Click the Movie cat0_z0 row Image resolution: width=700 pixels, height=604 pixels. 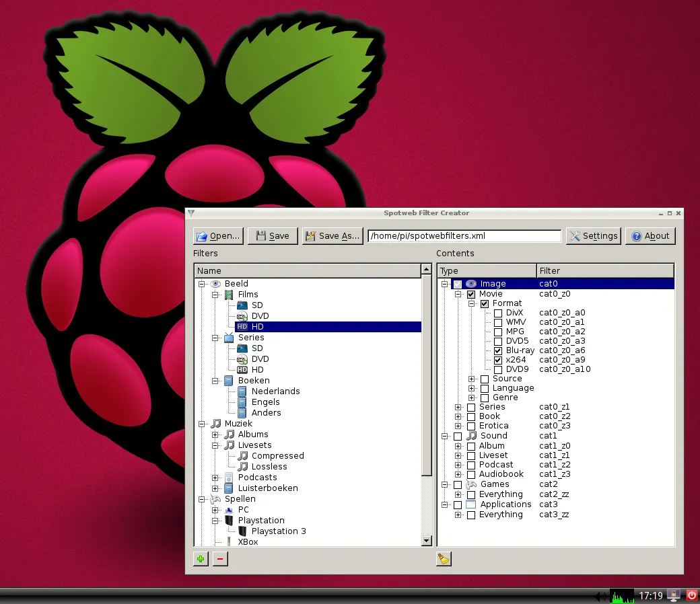[x=491, y=293]
